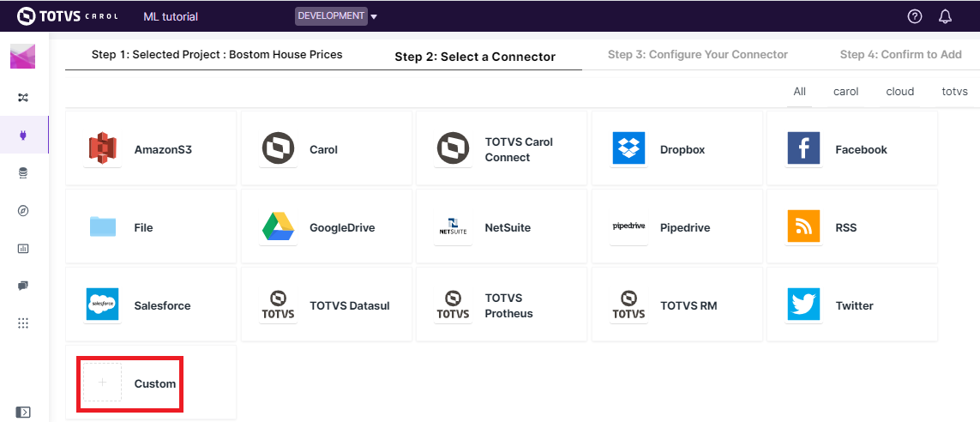Click the pipedrive logo icon

pos(628,226)
